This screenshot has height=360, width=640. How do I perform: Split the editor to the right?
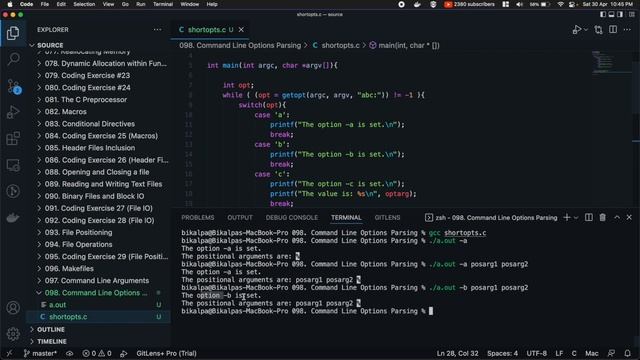point(613,29)
